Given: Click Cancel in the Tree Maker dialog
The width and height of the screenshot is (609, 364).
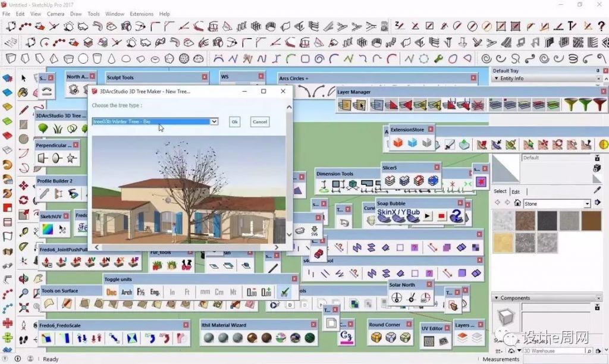Looking at the screenshot, I should [259, 121].
